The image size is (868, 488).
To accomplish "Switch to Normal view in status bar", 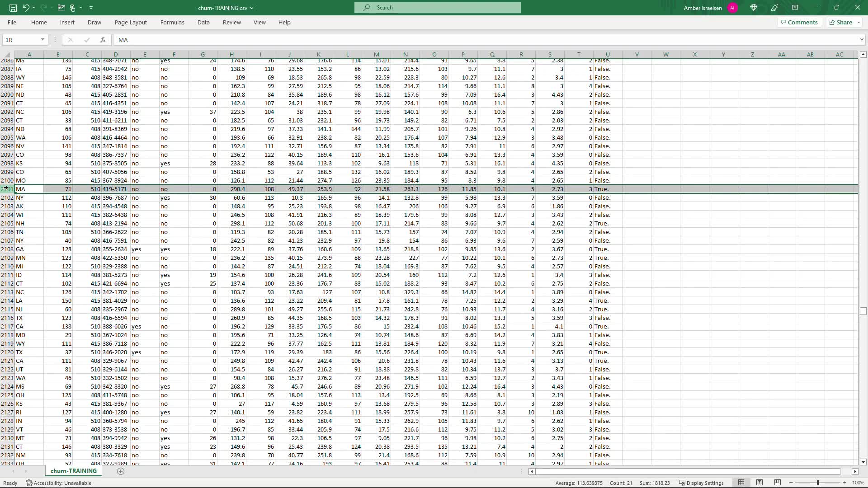I will [741, 483].
